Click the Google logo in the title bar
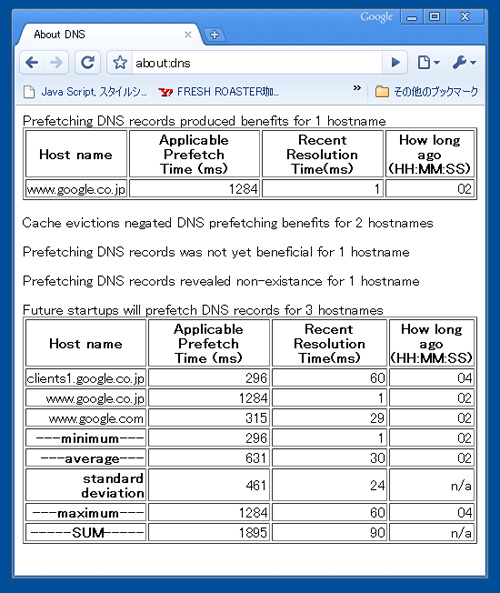The height and width of the screenshot is (593, 500). coord(376,17)
